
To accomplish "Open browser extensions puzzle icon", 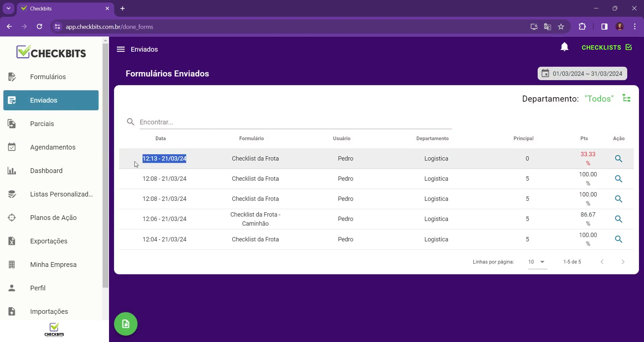I will [582, 26].
